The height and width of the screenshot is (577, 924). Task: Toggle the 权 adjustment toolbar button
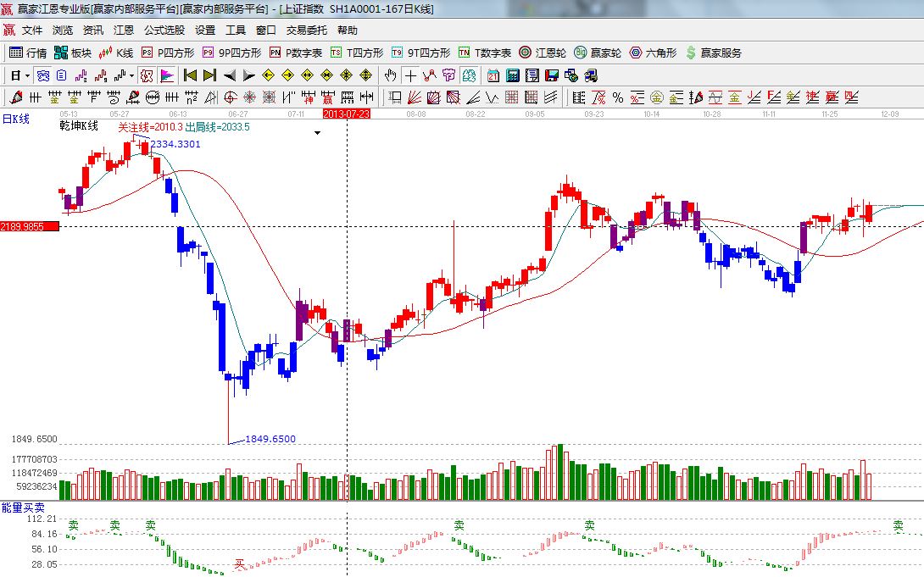tap(147, 75)
